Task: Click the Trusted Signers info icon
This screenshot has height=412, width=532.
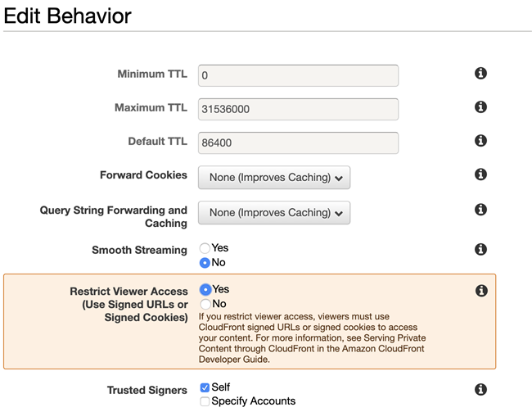Action: pyautogui.click(x=481, y=390)
